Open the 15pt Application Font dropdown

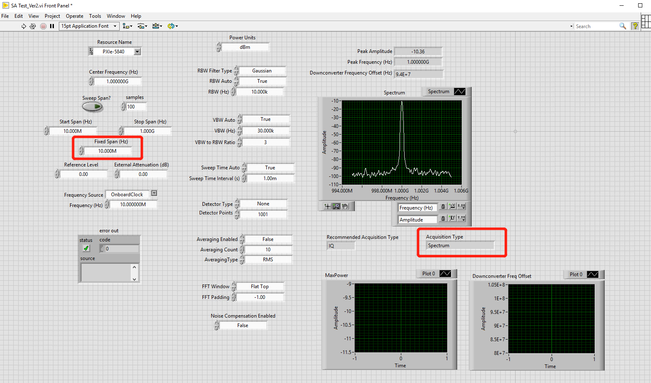89,26
